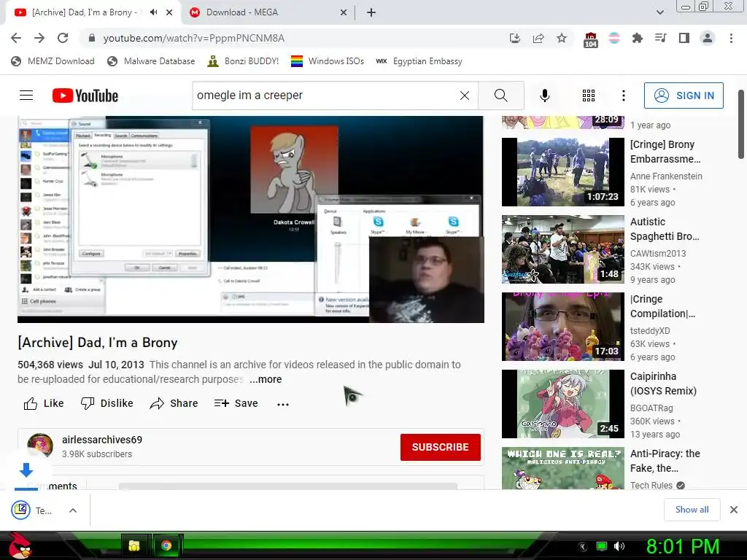Viewport: 747px width, 560px height.
Task: Click the airlessarchives69 channel avatar
Action: tap(40, 446)
